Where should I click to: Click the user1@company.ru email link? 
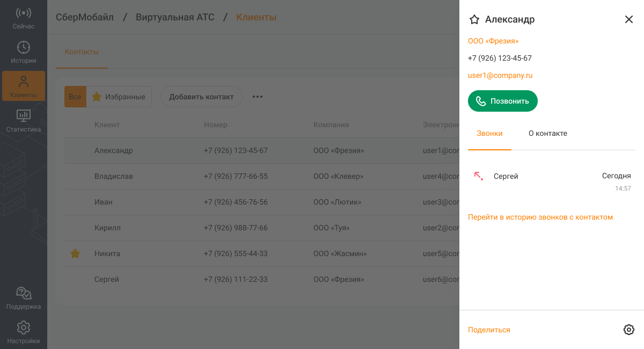coord(500,75)
